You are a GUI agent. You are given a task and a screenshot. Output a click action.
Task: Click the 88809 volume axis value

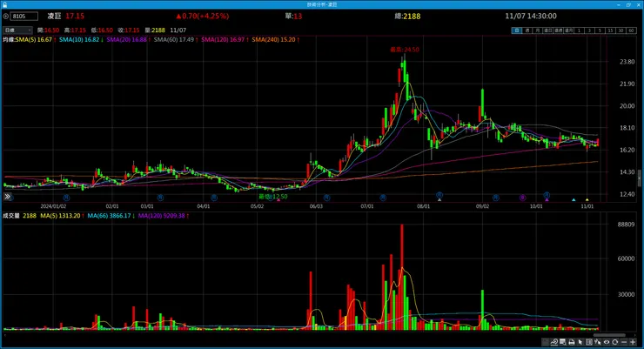pyautogui.click(x=626, y=225)
